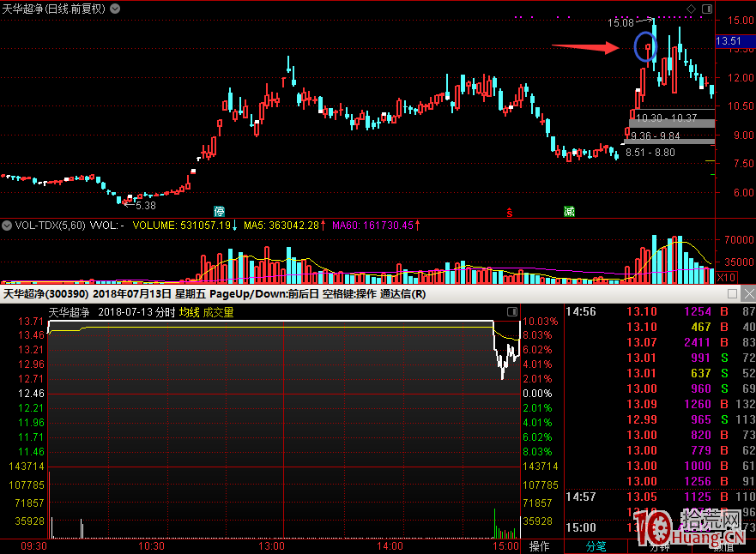Close the intraday popup window
Screen dimensions: 756x554
point(749,293)
